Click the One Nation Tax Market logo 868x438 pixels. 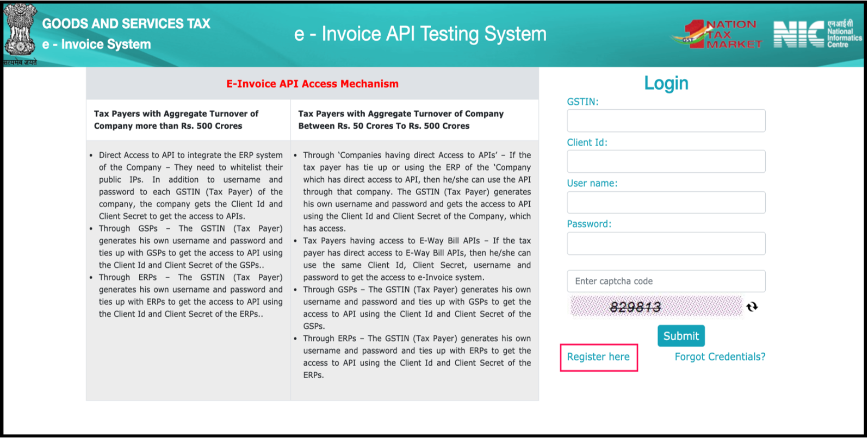point(717,34)
